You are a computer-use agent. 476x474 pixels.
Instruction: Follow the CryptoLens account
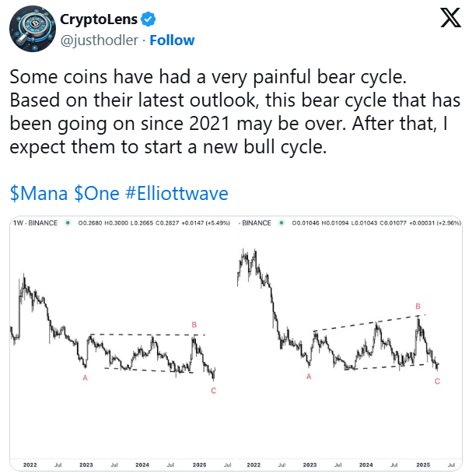click(x=172, y=40)
